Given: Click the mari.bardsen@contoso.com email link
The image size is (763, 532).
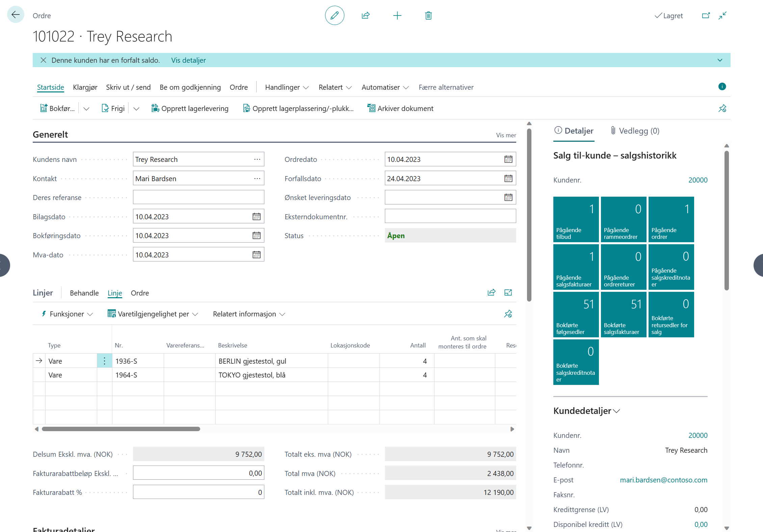Looking at the screenshot, I should [x=663, y=480].
